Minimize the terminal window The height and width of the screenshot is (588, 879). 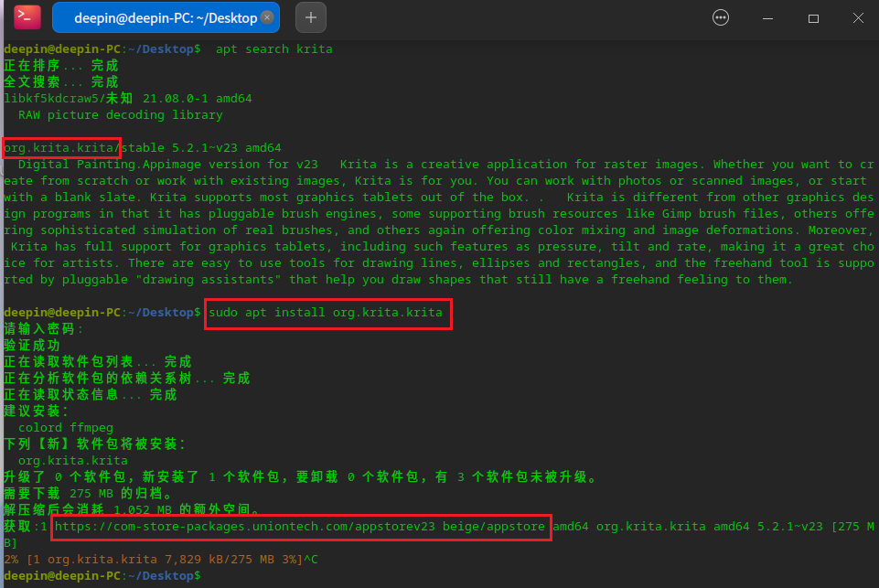coord(767,18)
